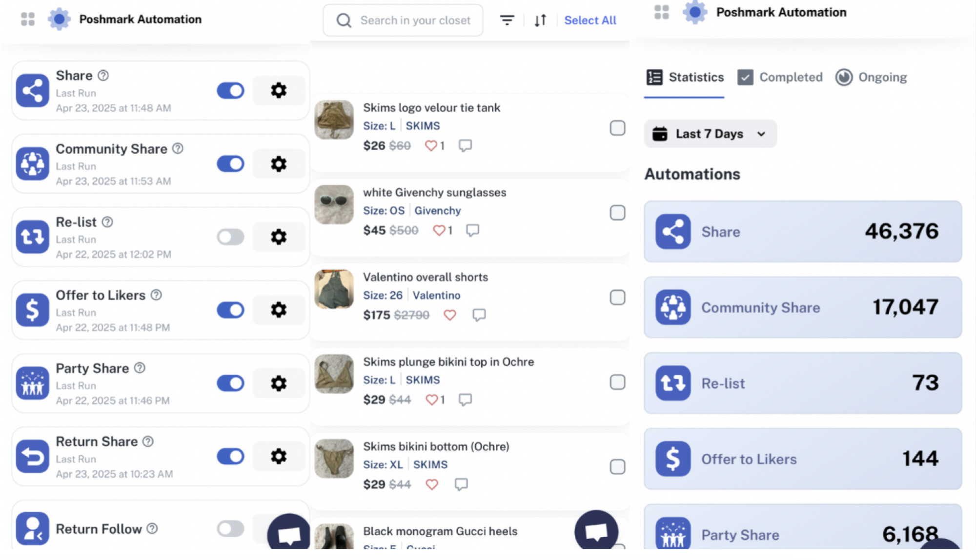Viewport: 976px width, 560px height.
Task: Like the Skims bikini bottom (Ochre)
Action: tap(432, 484)
